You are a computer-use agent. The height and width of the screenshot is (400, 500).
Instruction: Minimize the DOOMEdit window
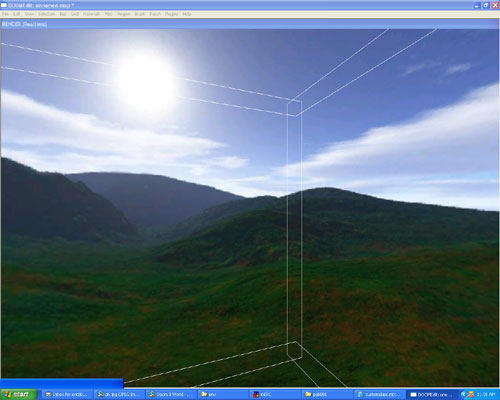click(x=477, y=5)
